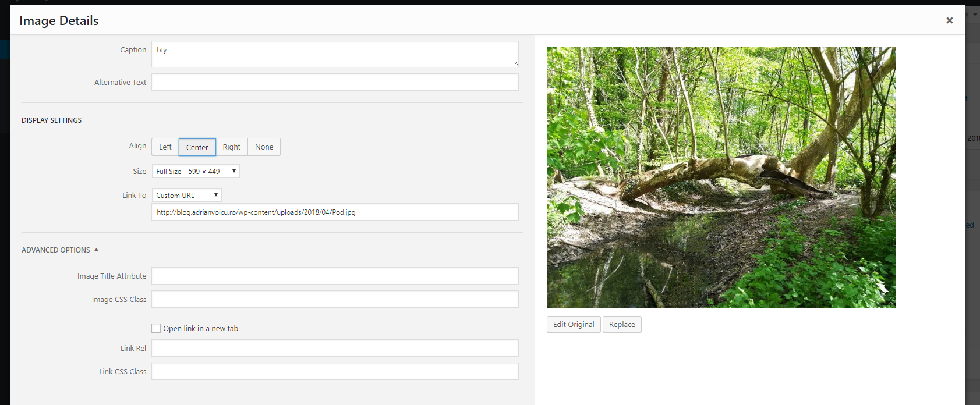Image resolution: width=980 pixels, height=405 pixels.
Task: Set alignment to None
Action: coord(264,147)
